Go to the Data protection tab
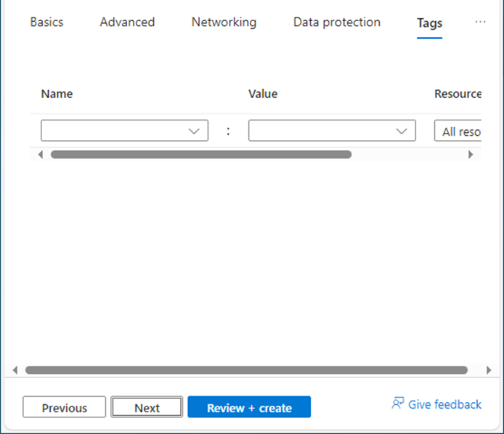The width and height of the screenshot is (504, 434). coord(337,22)
